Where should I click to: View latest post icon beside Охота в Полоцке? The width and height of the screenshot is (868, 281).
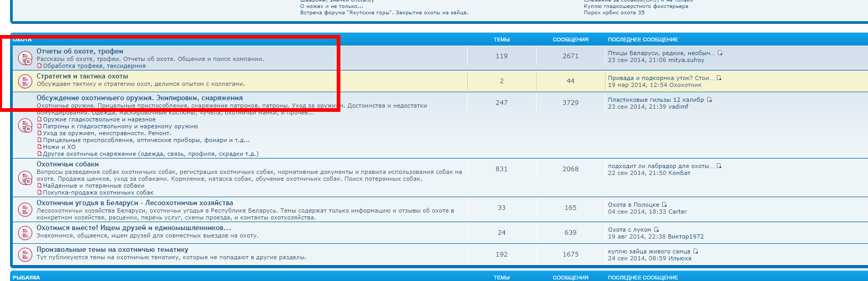(664, 205)
